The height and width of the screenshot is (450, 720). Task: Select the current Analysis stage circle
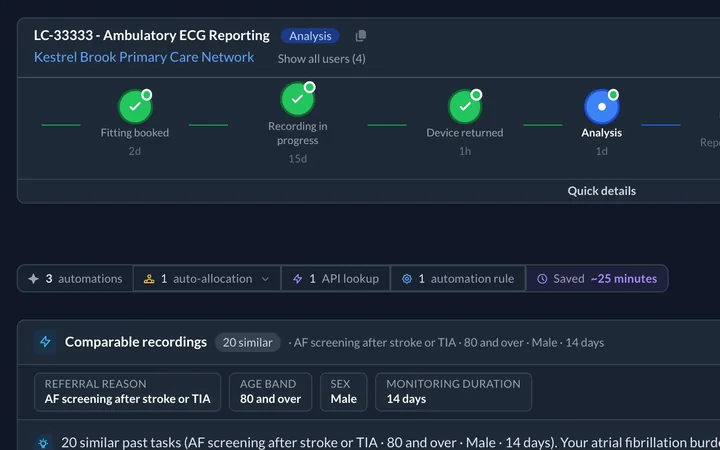pos(602,107)
